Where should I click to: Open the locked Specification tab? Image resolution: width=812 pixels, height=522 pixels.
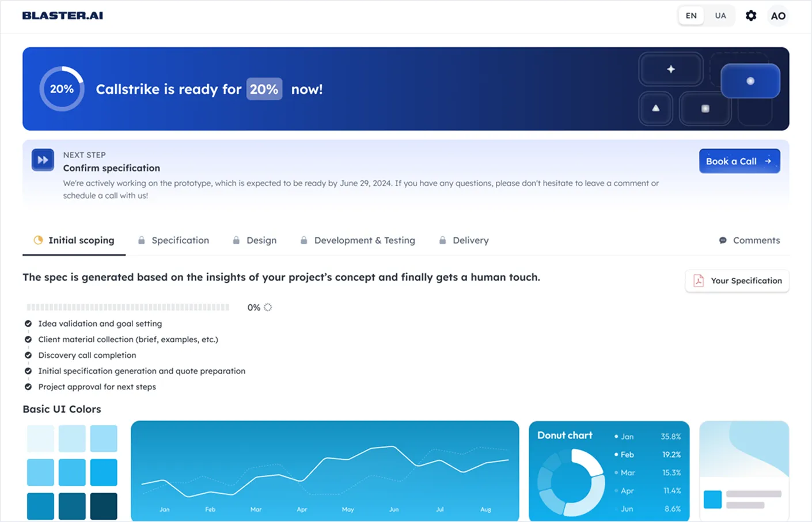click(173, 240)
